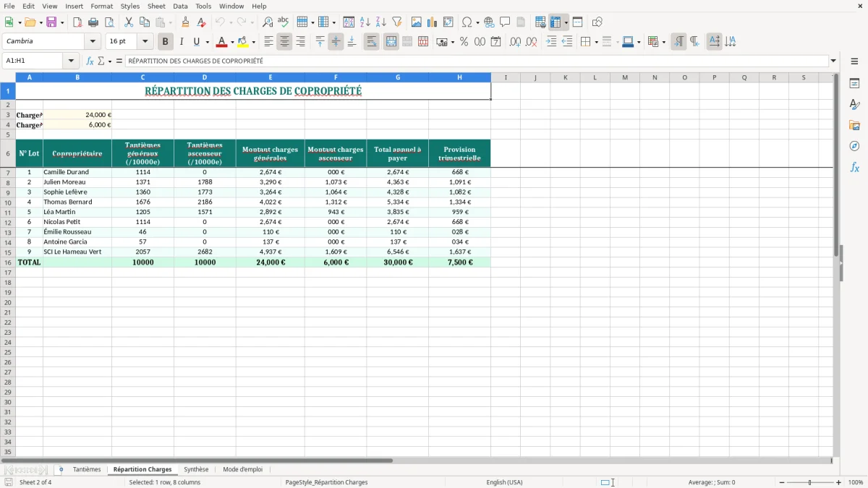This screenshot has width=868, height=488.
Task: Expand the Name Box dropdown
Action: click(70, 61)
